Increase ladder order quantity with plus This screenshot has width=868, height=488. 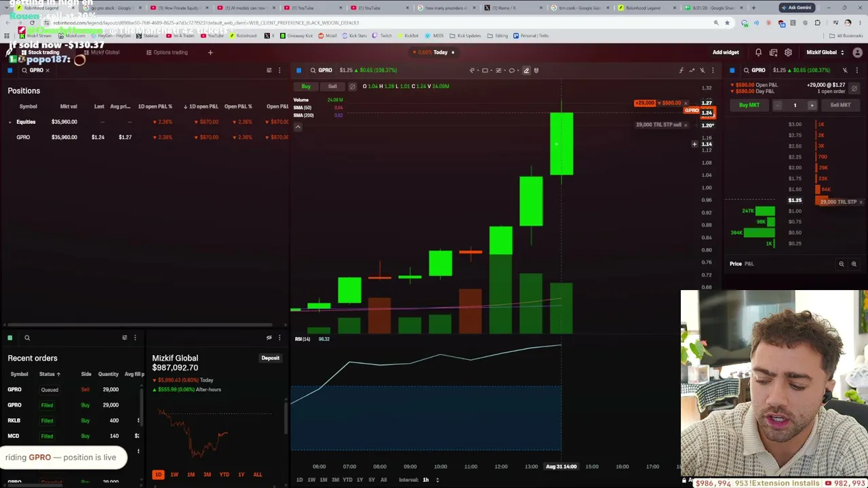point(812,105)
